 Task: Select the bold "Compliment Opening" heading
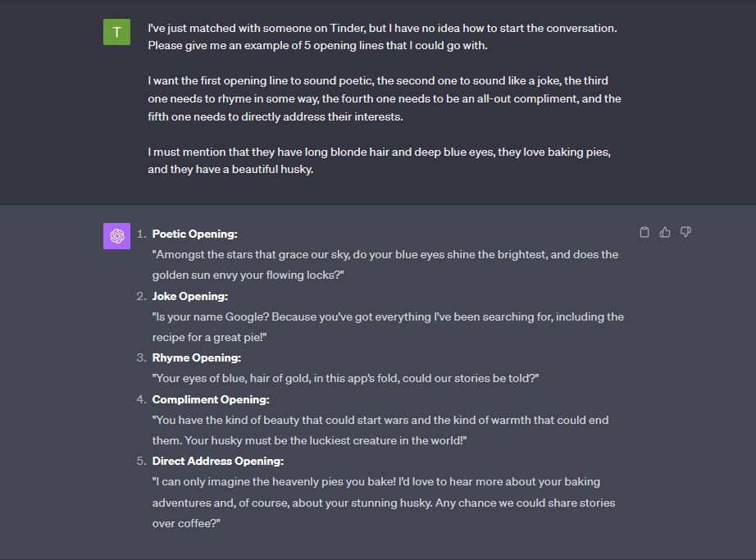[212, 399]
